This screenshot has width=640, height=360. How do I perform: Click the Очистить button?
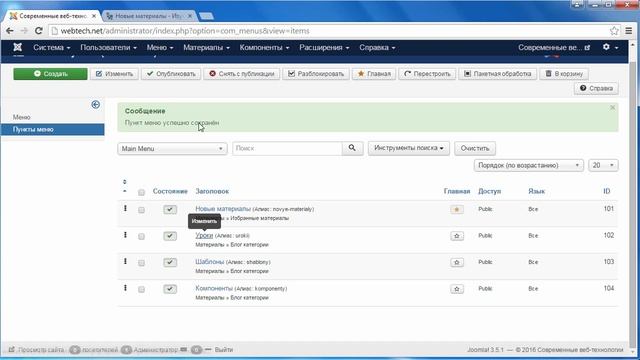tap(475, 148)
